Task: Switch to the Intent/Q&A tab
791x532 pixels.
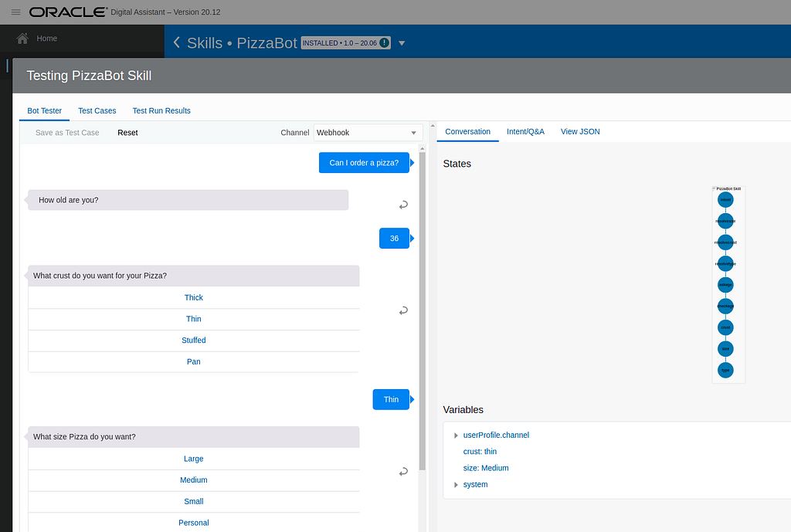Action: (525, 131)
